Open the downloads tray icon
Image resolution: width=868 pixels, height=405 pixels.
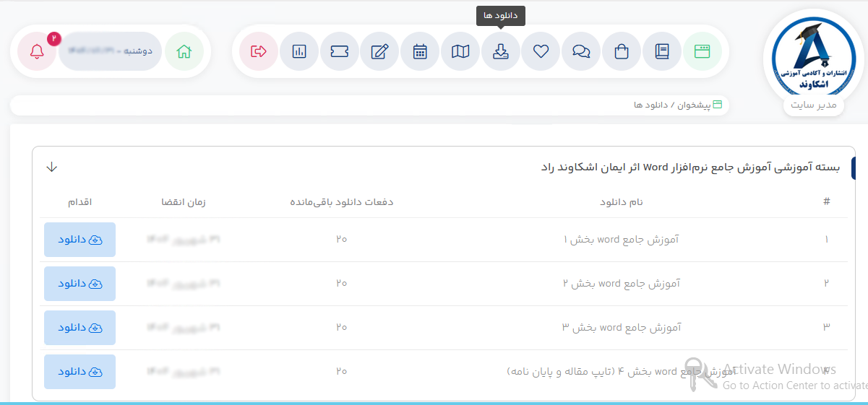pos(500,51)
